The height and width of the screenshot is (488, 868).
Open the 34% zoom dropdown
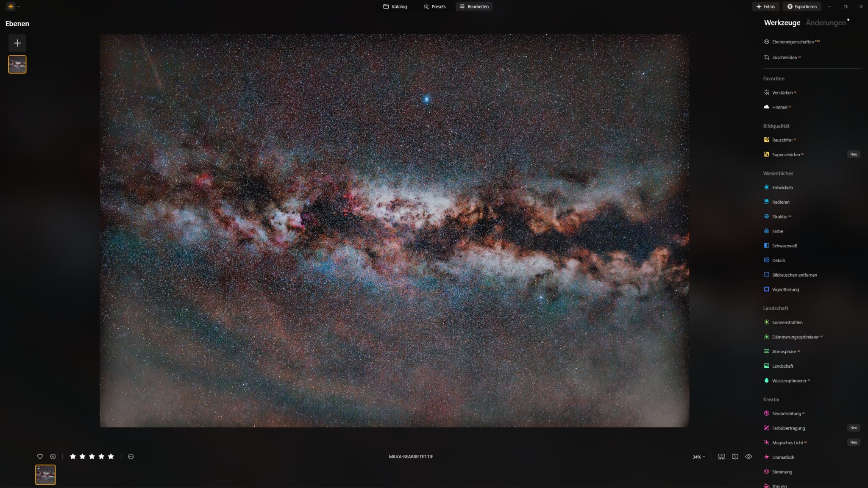tap(698, 457)
